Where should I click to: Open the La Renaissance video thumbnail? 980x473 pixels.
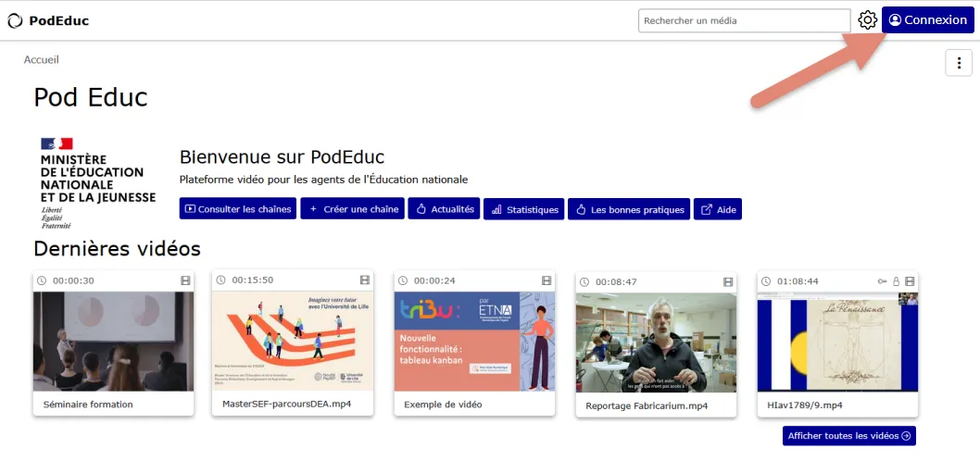pyautogui.click(x=837, y=342)
